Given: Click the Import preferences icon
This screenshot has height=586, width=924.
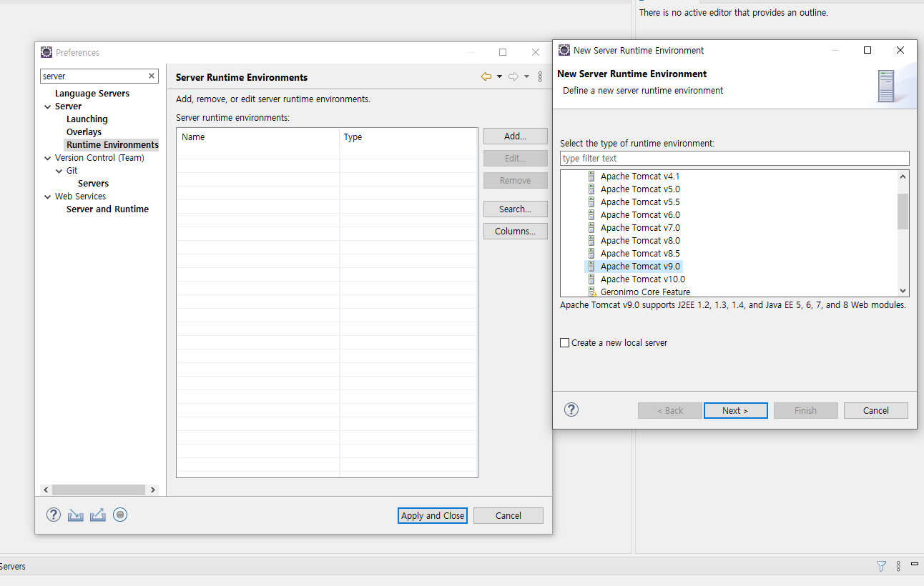Looking at the screenshot, I should point(76,515).
